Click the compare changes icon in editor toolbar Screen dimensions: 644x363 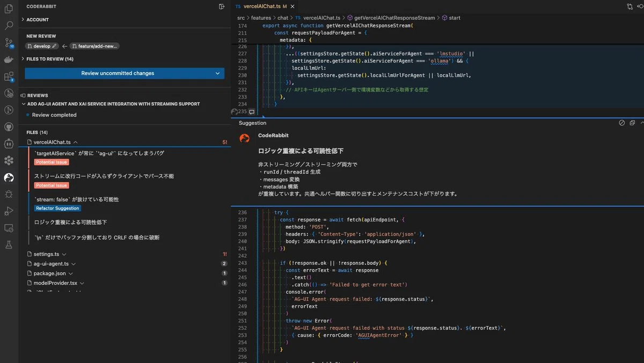630,6
